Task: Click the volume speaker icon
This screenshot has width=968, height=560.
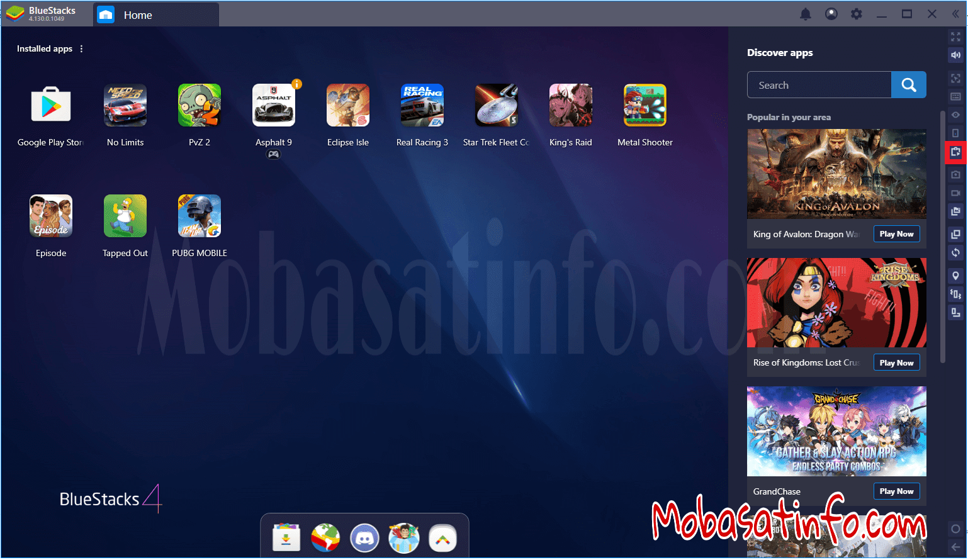Action: (x=955, y=55)
